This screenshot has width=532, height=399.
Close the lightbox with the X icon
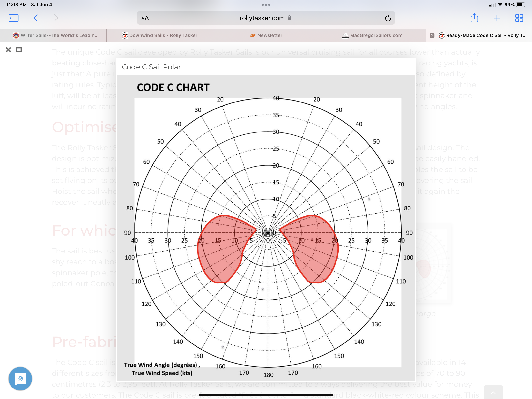[8, 50]
